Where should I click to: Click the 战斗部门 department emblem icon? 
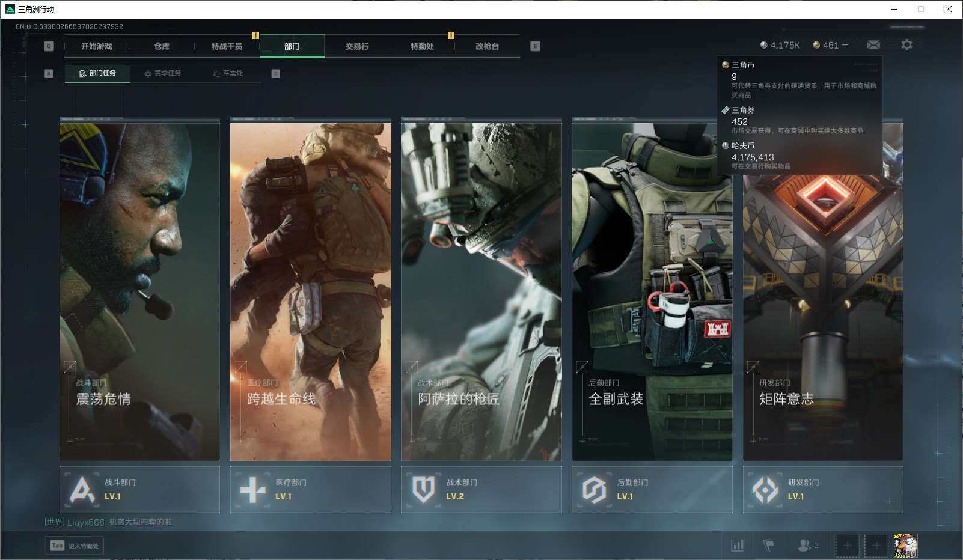pos(82,490)
